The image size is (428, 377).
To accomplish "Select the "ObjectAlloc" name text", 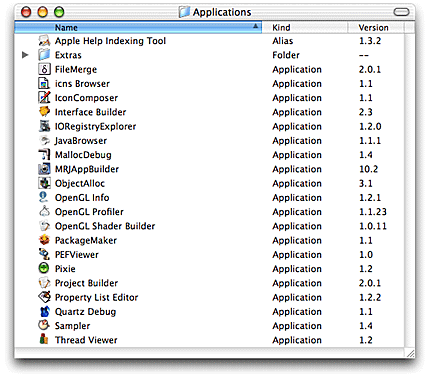I will pyautogui.click(x=80, y=183).
